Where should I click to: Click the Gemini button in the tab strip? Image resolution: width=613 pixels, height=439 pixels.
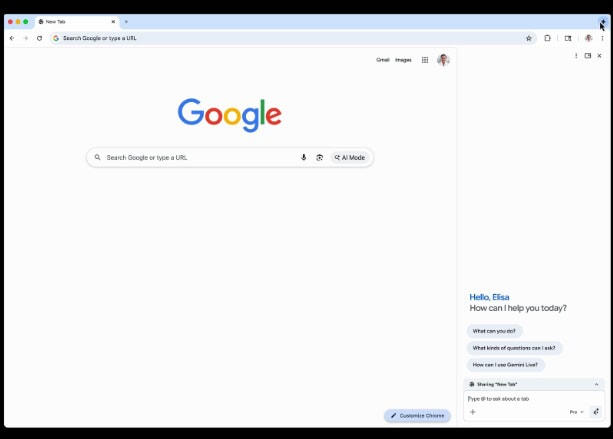coord(601,21)
